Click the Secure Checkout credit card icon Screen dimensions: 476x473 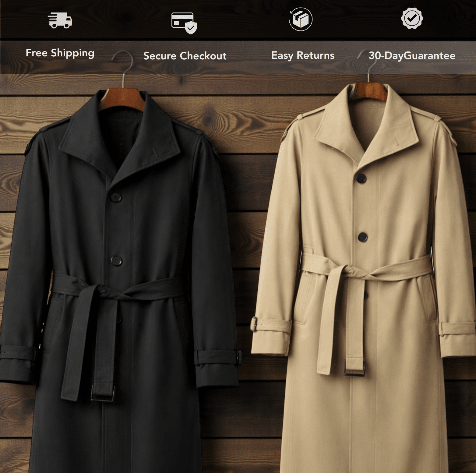[x=184, y=23]
